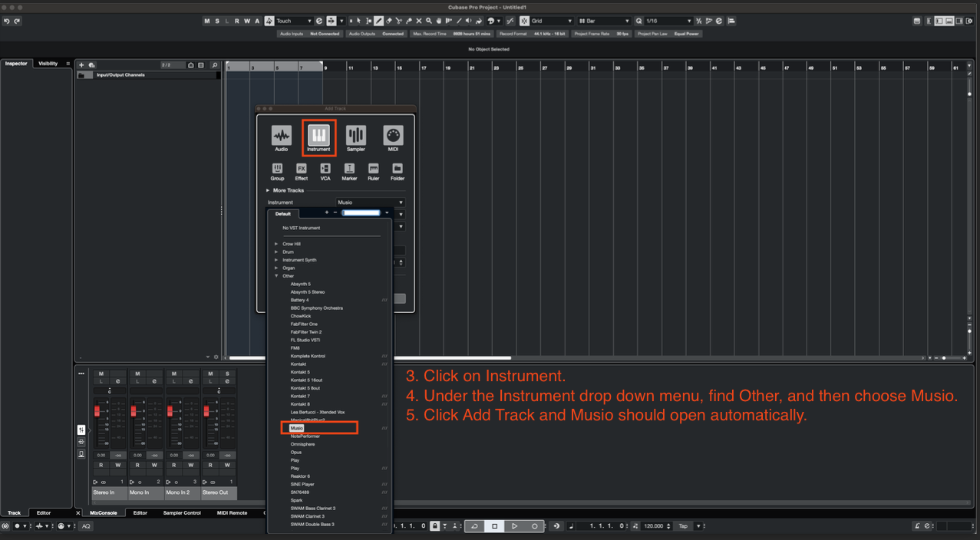Click the Stereo Out channel fader
The height and width of the screenshot is (540, 980).
pos(206,411)
